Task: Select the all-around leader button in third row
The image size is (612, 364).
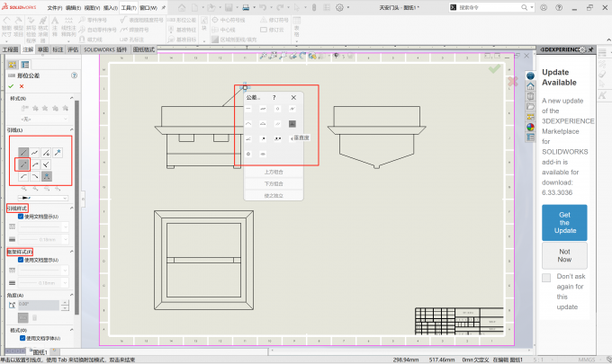Action: pyautogui.click(x=47, y=176)
